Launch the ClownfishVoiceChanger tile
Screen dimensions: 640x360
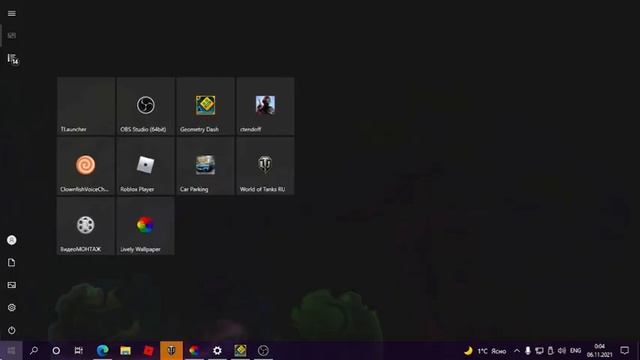tap(86, 166)
